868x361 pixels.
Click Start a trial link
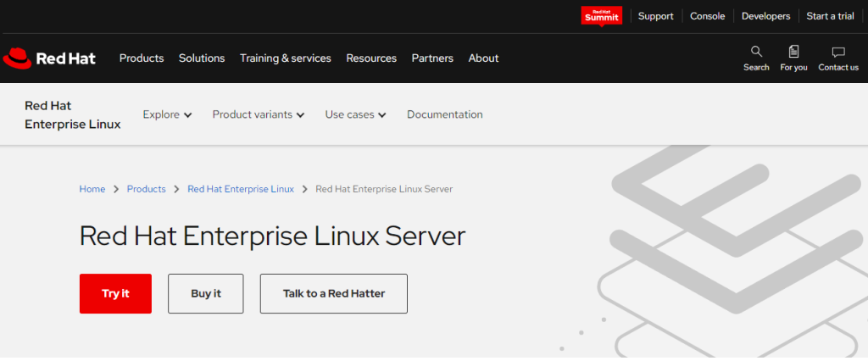(830, 16)
